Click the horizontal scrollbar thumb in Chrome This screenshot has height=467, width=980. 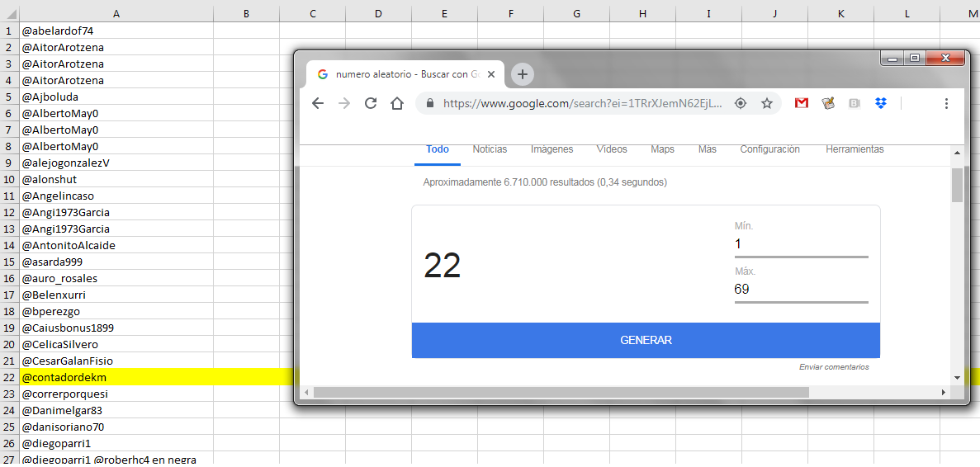pos(561,392)
